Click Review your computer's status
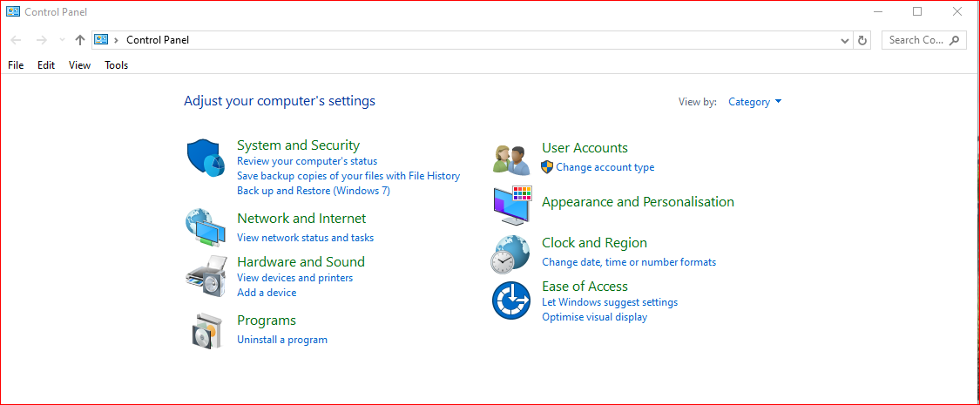 (x=307, y=161)
